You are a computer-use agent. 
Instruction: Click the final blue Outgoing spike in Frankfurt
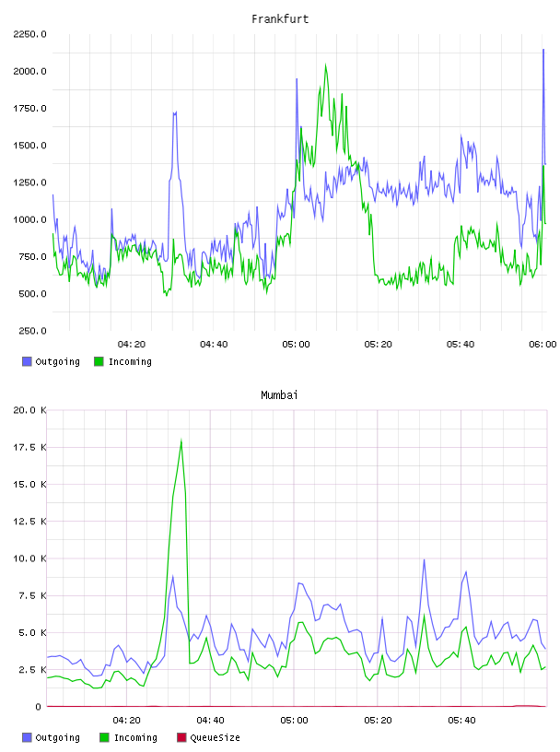pyautogui.click(x=543, y=50)
